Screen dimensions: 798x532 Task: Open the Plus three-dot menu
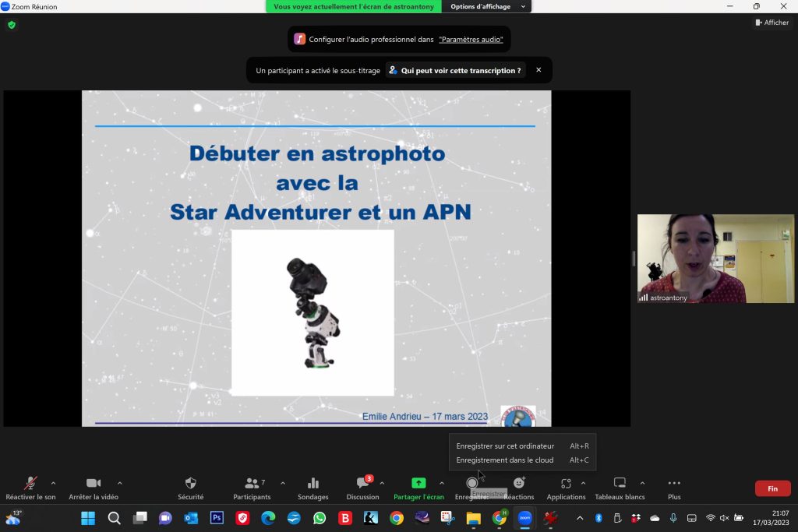674,488
